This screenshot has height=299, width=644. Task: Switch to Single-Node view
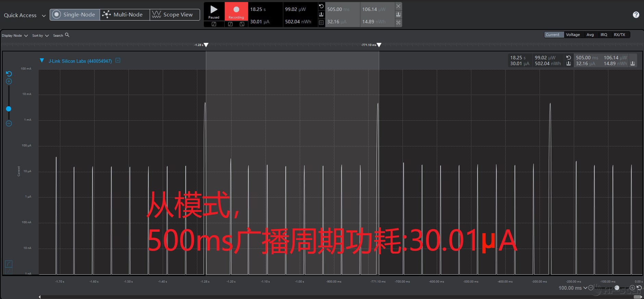pyautogui.click(x=75, y=14)
